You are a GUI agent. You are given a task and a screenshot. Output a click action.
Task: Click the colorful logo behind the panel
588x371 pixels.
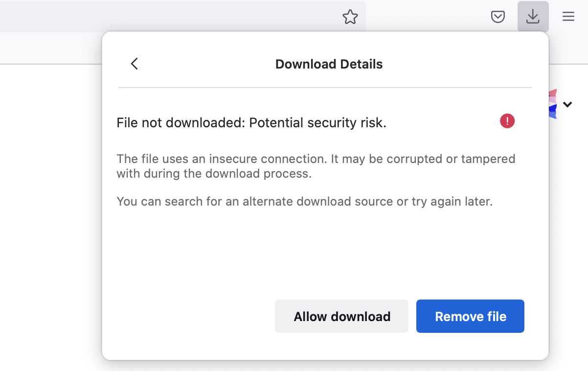click(553, 104)
